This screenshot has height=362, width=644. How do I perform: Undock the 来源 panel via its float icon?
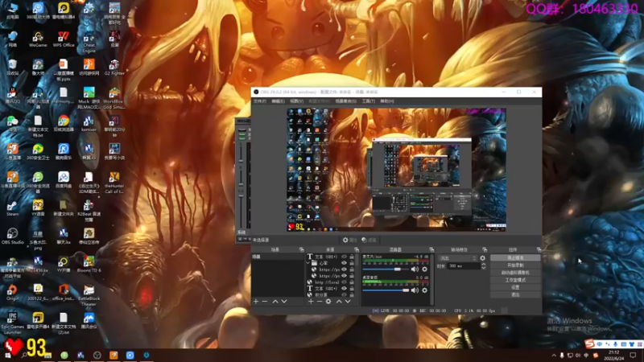point(357,249)
